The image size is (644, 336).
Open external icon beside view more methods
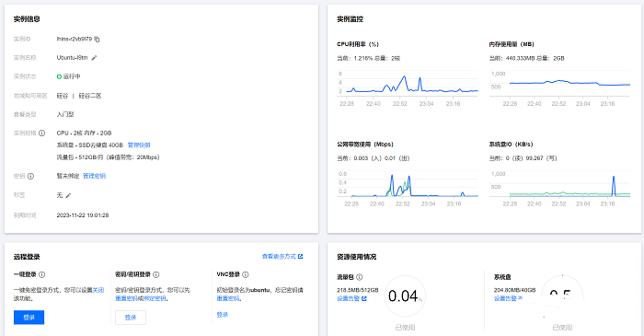pyautogui.click(x=301, y=256)
